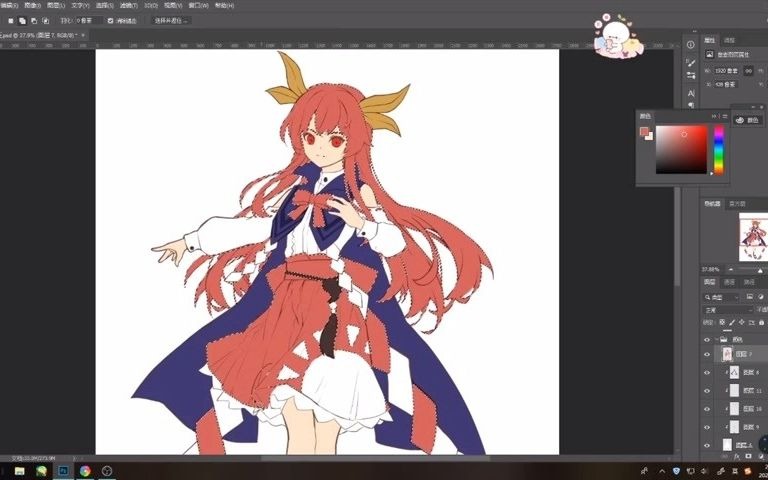Switch to the 调整 tab
768x480 pixels.
[730, 40]
